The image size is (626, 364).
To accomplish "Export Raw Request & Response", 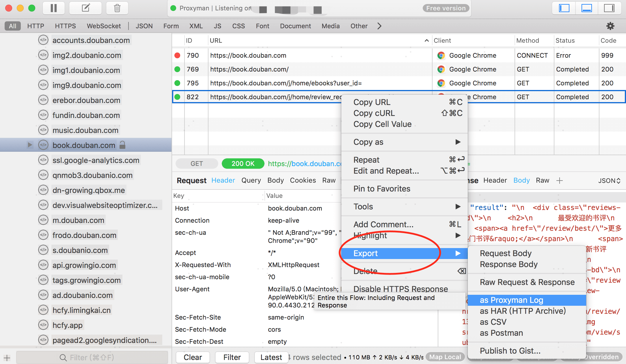I will 527,282.
